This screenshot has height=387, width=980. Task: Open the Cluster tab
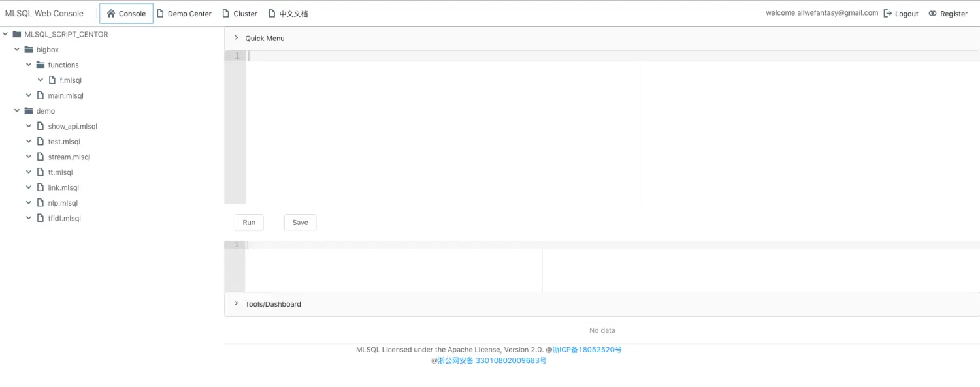[x=240, y=13]
